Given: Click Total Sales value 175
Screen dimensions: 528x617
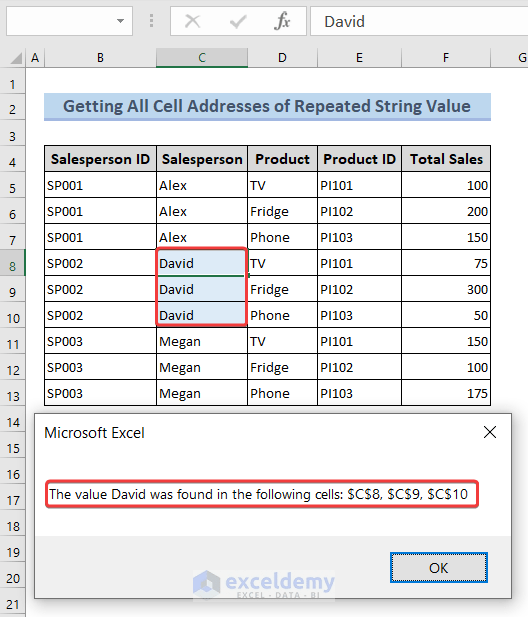Looking at the screenshot, I should click(x=446, y=393).
